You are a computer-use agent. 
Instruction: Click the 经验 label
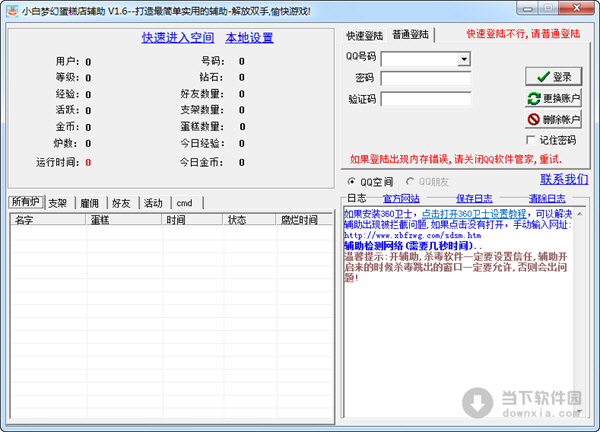coord(67,94)
